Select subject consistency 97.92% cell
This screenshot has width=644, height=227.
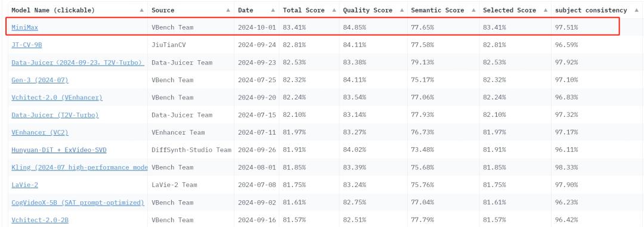[x=566, y=63]
